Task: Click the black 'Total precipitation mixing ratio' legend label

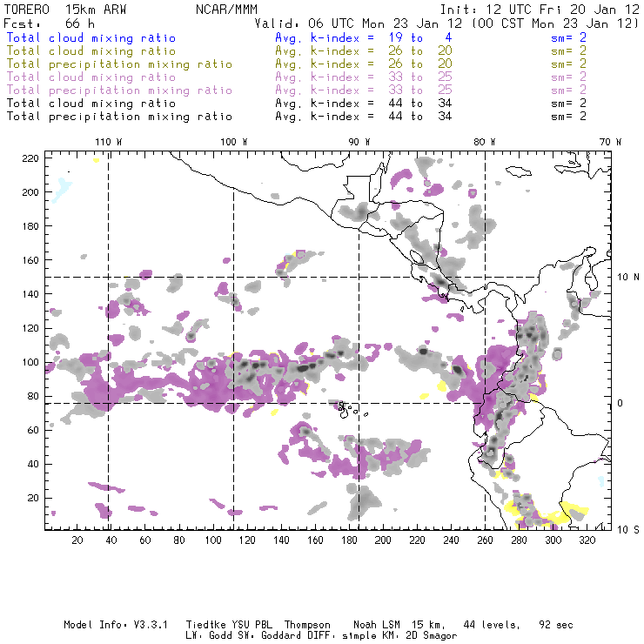Action: click(x=119, y=117)
